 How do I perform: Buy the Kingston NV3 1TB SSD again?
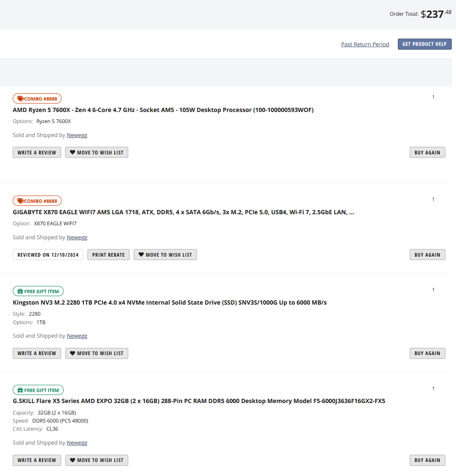[427, 353]
